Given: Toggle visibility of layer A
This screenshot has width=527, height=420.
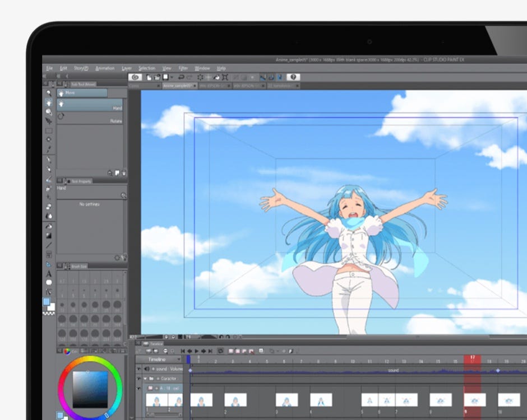Looking at the screenshot, I should pos(138,389).
